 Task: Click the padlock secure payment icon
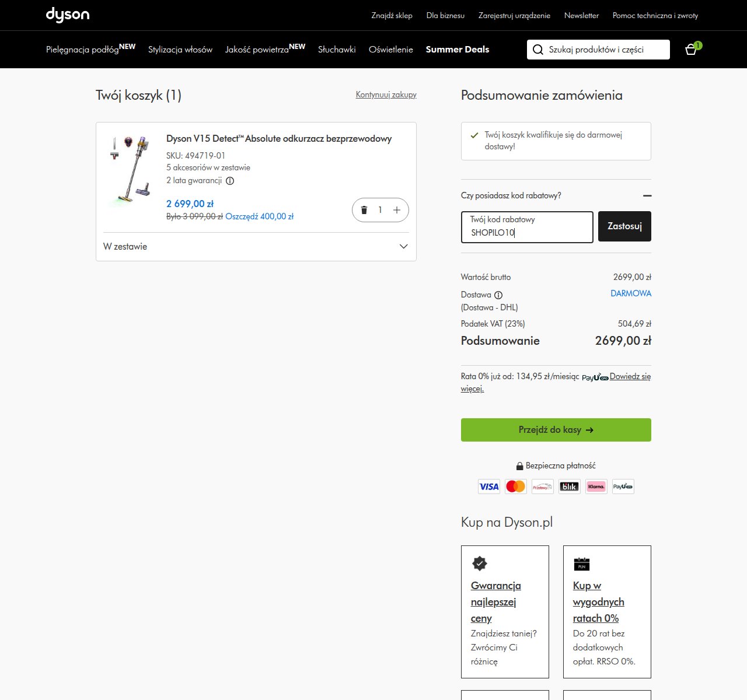pos(519,466)
